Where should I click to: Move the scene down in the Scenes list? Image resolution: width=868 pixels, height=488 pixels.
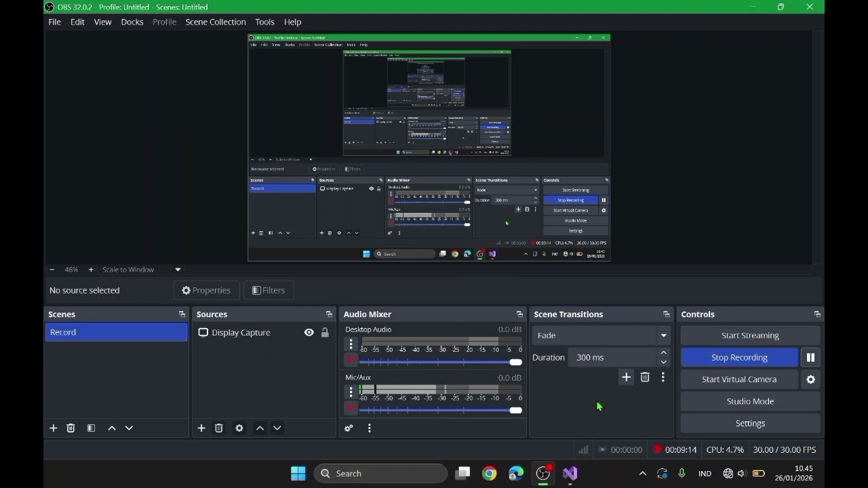point(129,428)
